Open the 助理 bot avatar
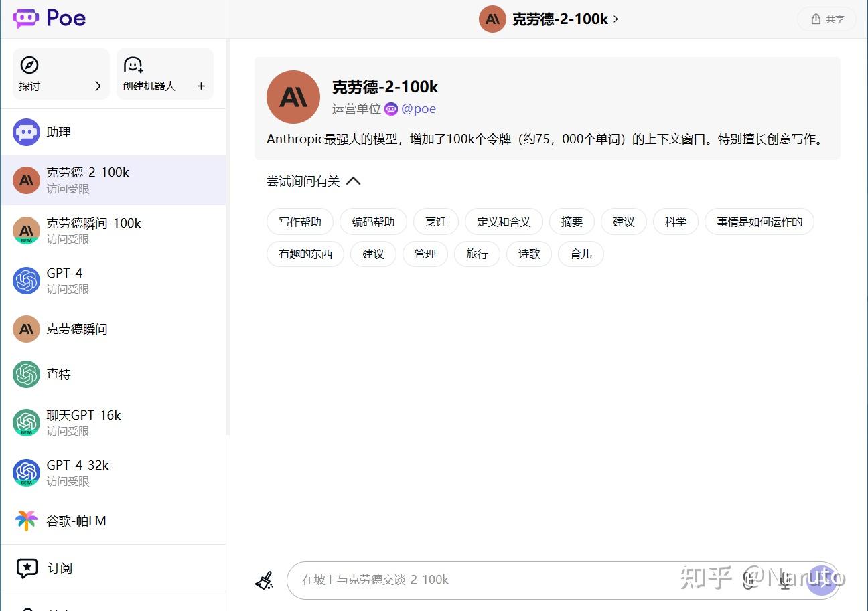The height and width of the screenshot is (611, 868). coord(26,132)
